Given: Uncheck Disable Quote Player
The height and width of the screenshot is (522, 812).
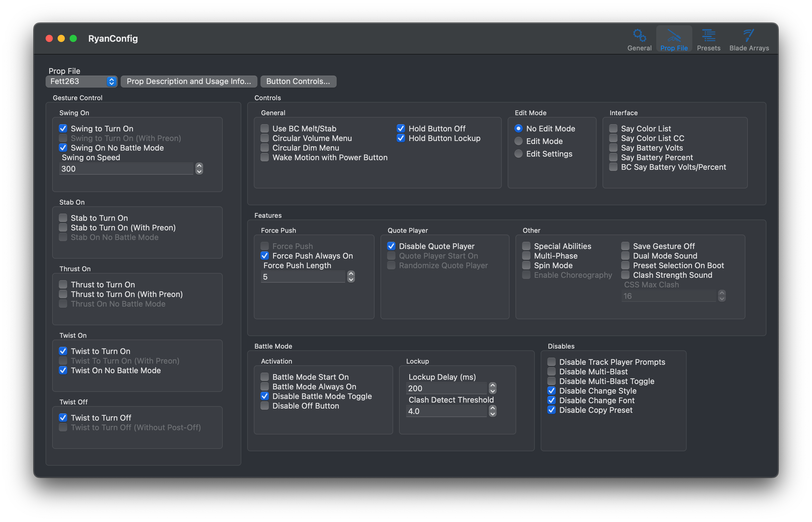Looking at the screenshot, I should (x=392, y=246).
